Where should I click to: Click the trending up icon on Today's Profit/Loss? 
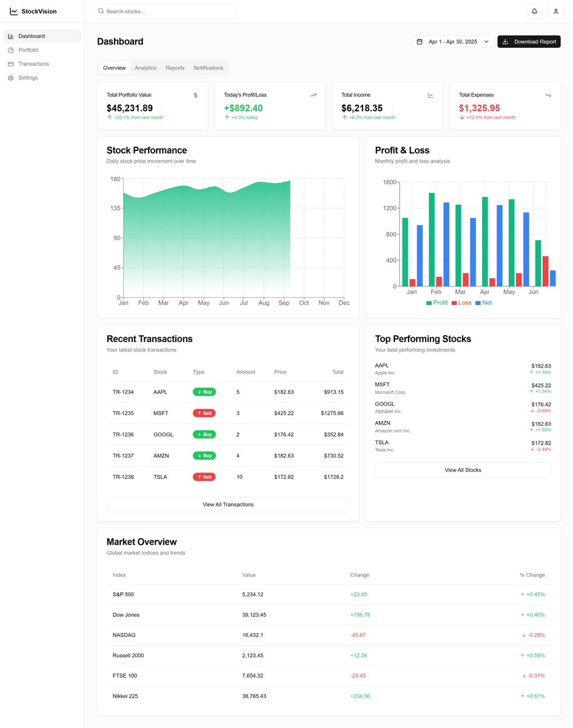pyautogui.click(x=313, y=95)
